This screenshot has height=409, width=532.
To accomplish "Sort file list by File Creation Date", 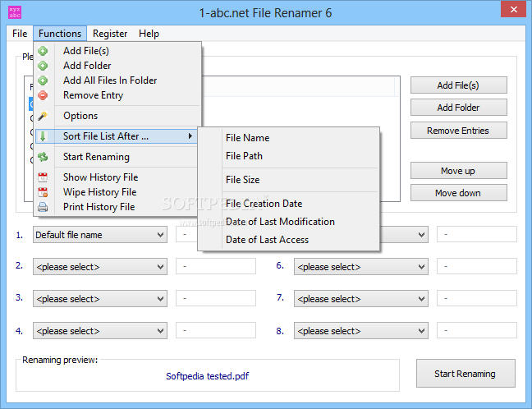I will coord(288,204).
